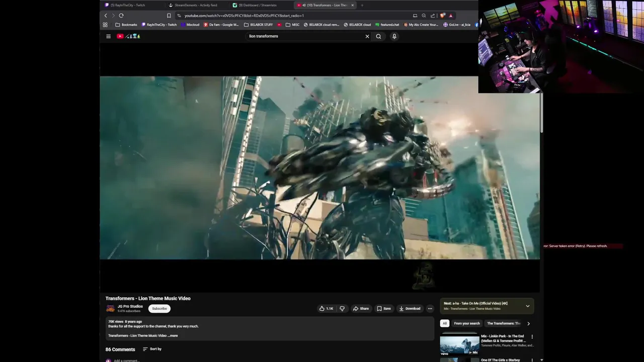Select the All filter chip

click(444, 323)
